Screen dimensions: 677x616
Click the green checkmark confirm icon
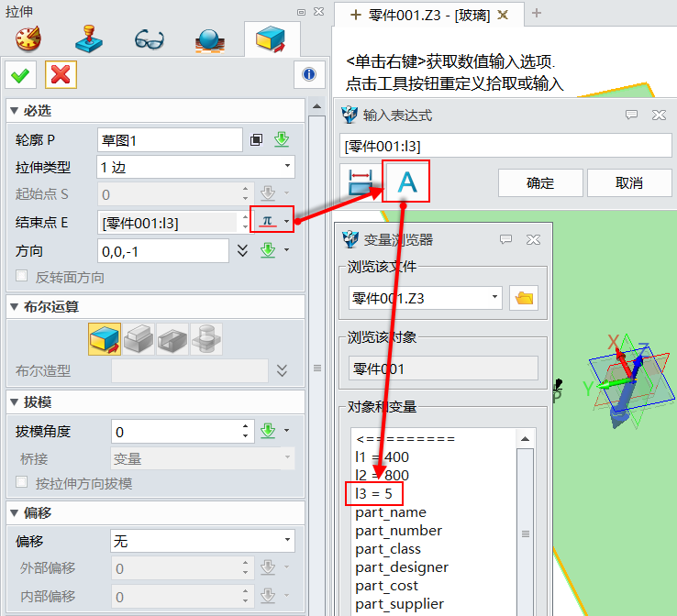click(x=21, y=75)
